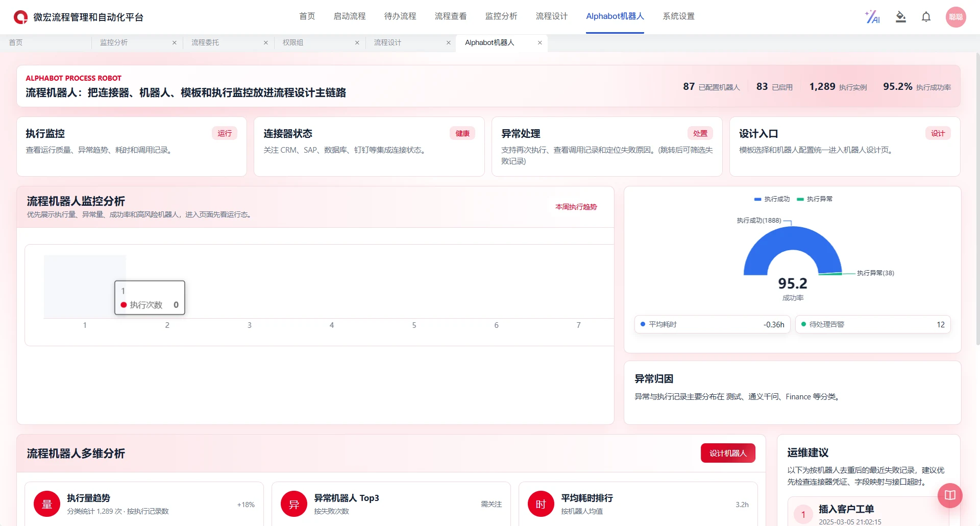
Task: Close the 监控分析 tab
Action: [175, 43]
